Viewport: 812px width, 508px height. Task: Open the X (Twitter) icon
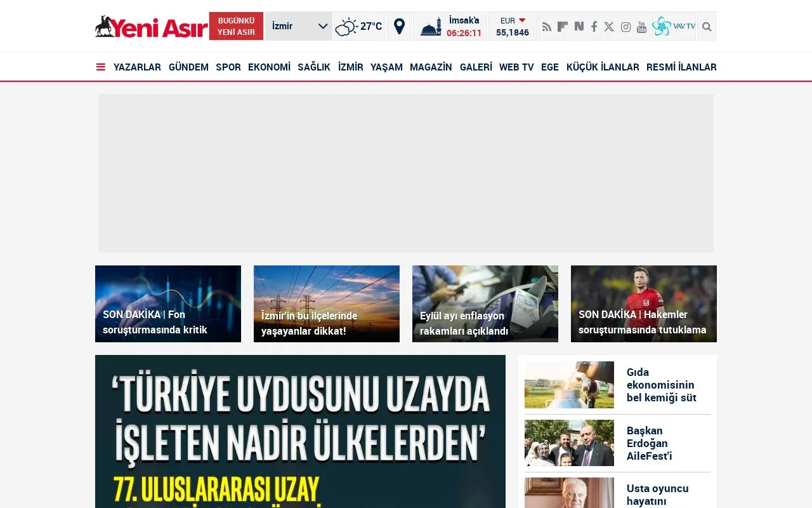(609, 27)
